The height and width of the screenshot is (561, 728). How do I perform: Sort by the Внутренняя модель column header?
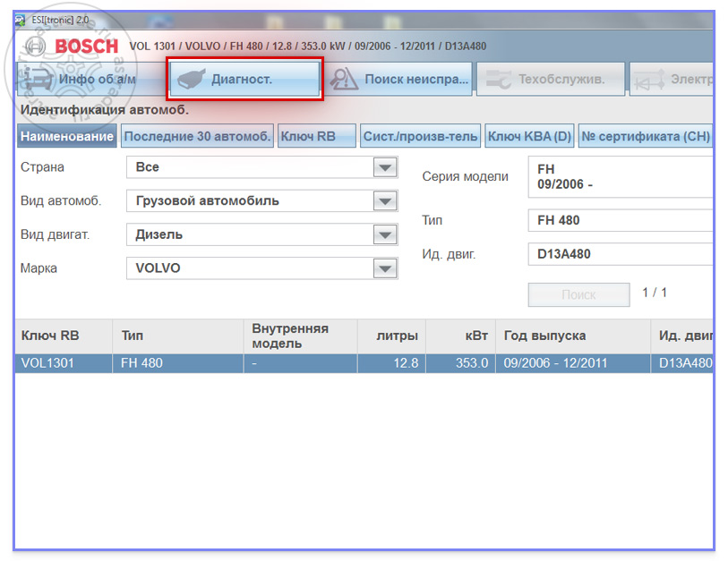tap(300, 336)
